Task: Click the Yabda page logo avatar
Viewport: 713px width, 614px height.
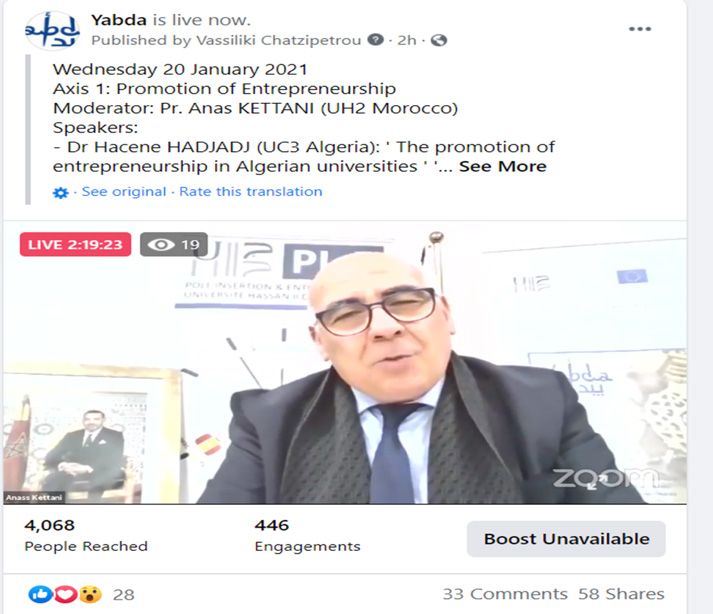Action: coord(52,30)
